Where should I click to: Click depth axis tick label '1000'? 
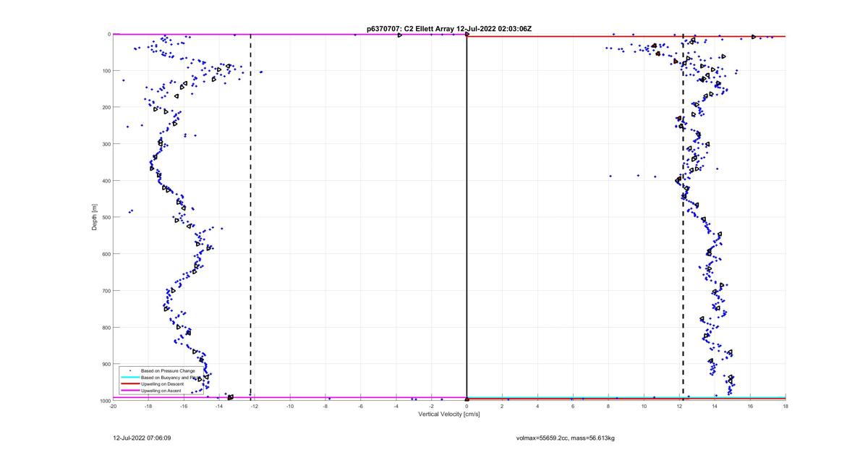click(104, 401)
